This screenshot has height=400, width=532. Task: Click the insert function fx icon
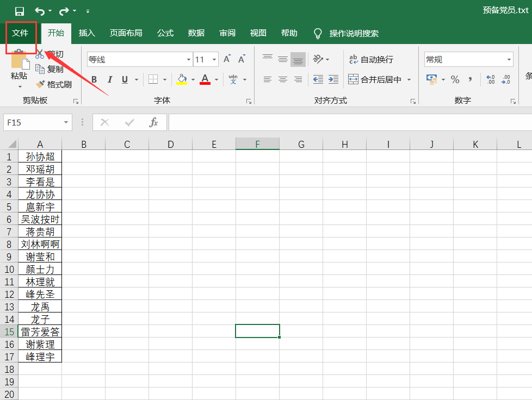[x=153, y=122]
